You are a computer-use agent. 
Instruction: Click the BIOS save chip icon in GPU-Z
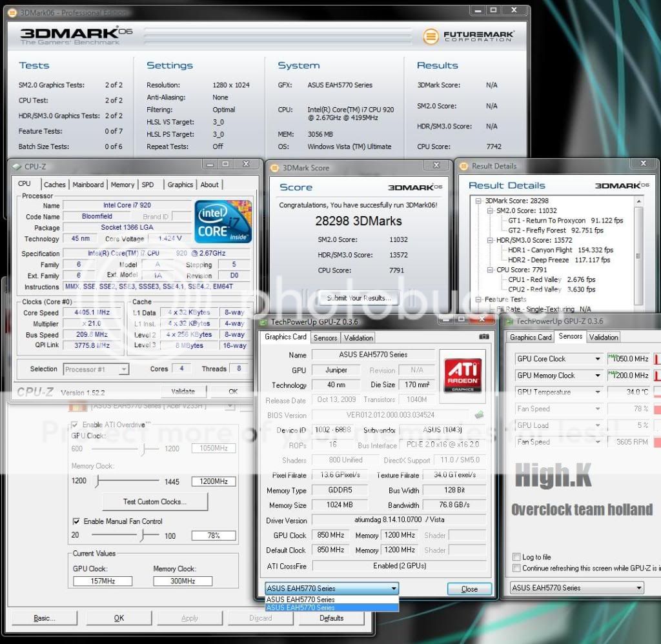tap(479, 415)
